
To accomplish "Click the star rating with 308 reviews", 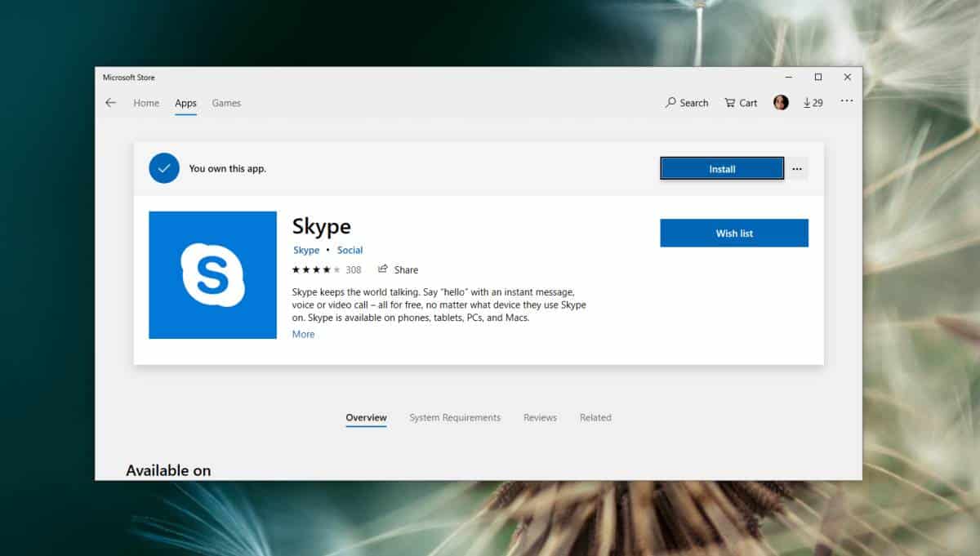I will pyautogui.click(x=327, y=269).
